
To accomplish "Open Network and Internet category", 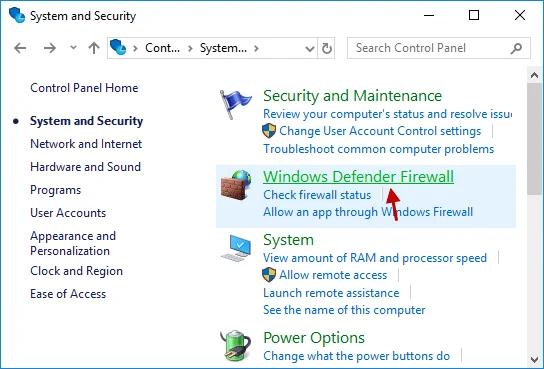I will click(86, 144).
